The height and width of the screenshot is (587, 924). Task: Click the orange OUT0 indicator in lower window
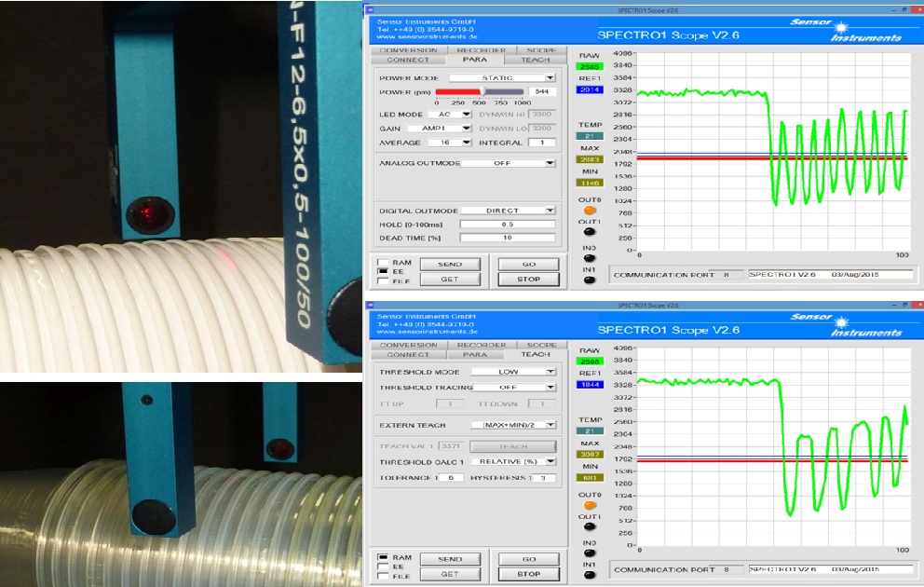coord(590,505)
